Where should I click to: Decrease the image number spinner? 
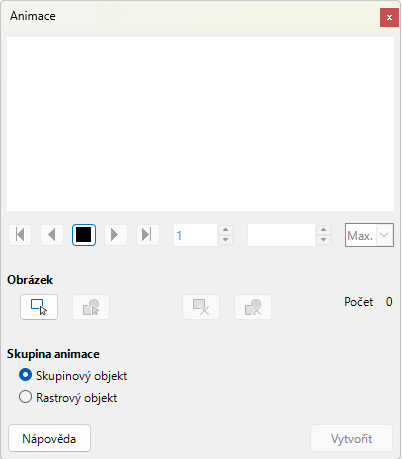click(226, 240)
